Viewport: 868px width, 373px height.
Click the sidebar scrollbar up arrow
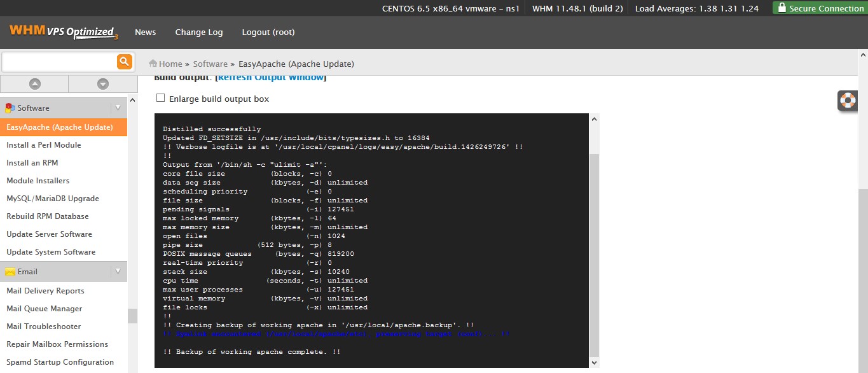[x=132, y=100]
